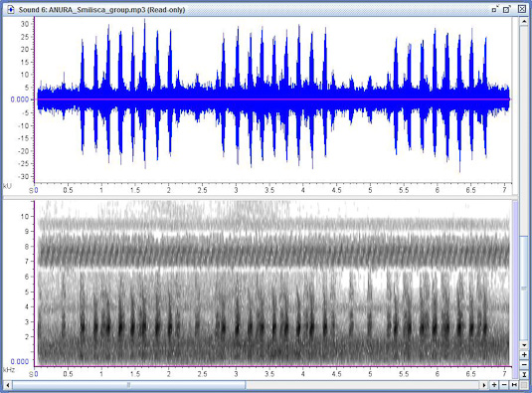Click the vertical scrollbar up arrow
This screenshot has height=393, width=532.
pos(524,21)
